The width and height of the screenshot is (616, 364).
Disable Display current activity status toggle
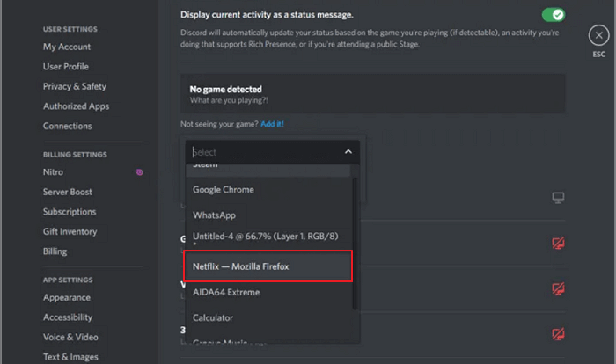[x=553, y=15]
